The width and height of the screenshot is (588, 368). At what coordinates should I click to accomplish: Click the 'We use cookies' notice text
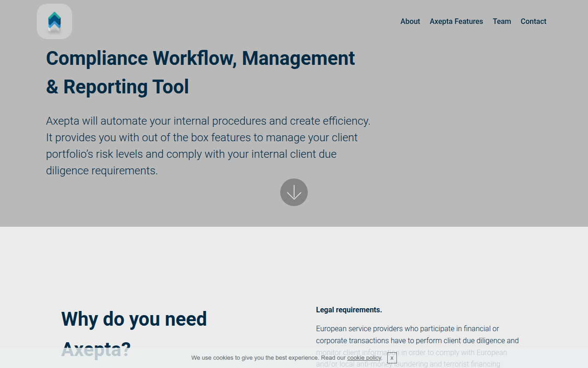[287, 358]
